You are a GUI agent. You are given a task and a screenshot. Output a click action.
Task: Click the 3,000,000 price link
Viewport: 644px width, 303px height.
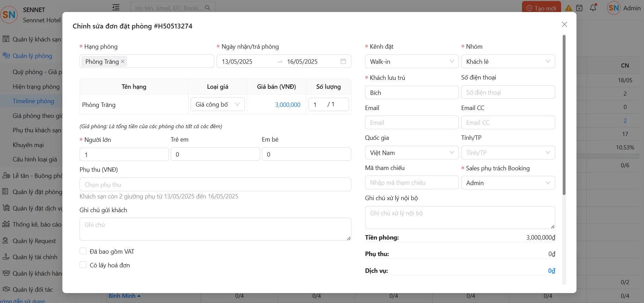click(x=288, y=105)
